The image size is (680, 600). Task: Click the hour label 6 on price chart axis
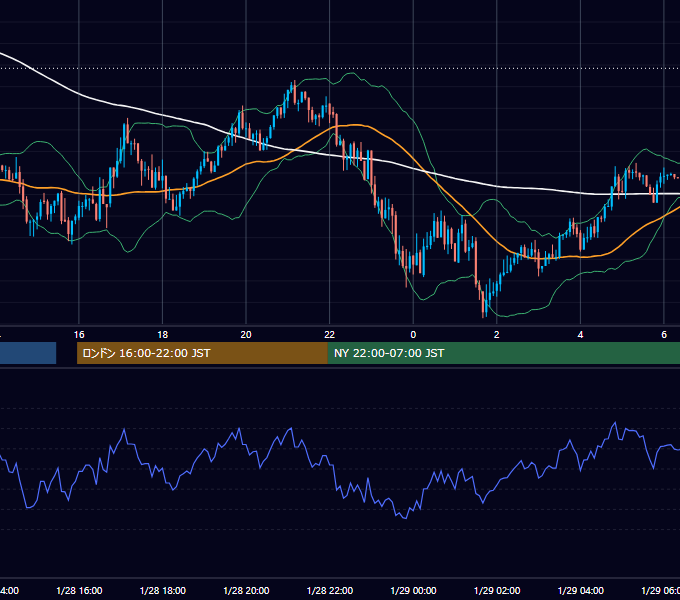[x=664, y=335]
